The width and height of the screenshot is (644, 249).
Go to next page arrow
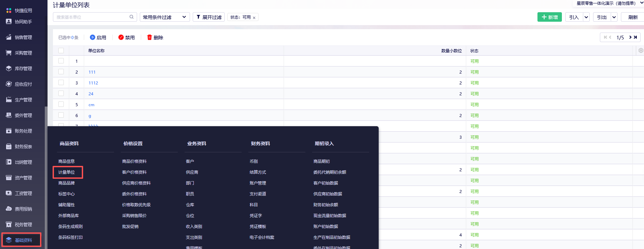tap(630, 37)
